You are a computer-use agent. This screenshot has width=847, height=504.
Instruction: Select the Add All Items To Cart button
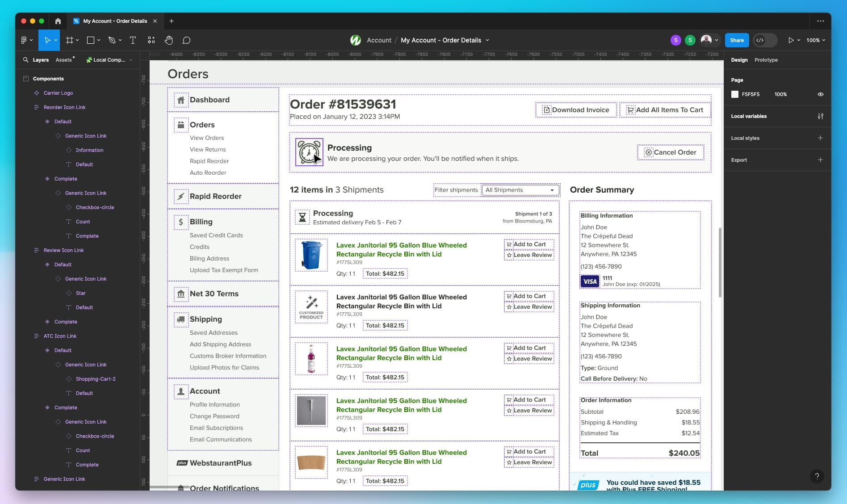click(x=665, y=110)
